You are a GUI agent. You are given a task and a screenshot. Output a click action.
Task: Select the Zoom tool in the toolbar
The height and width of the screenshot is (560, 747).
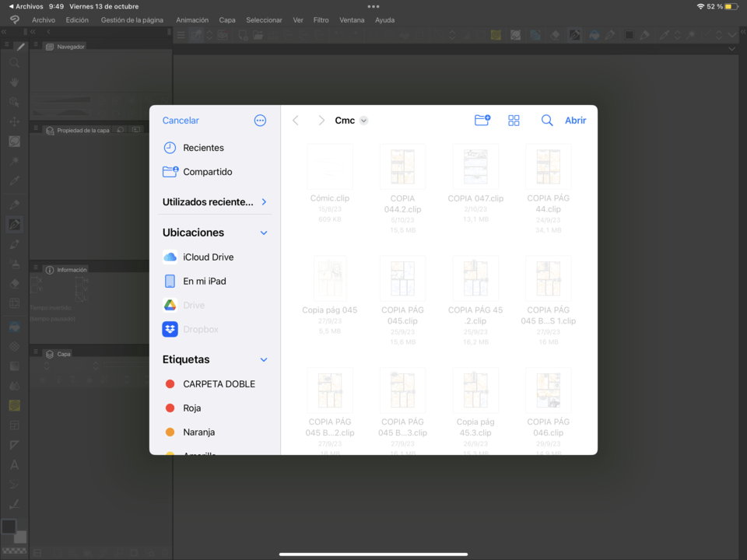[16, 63]
